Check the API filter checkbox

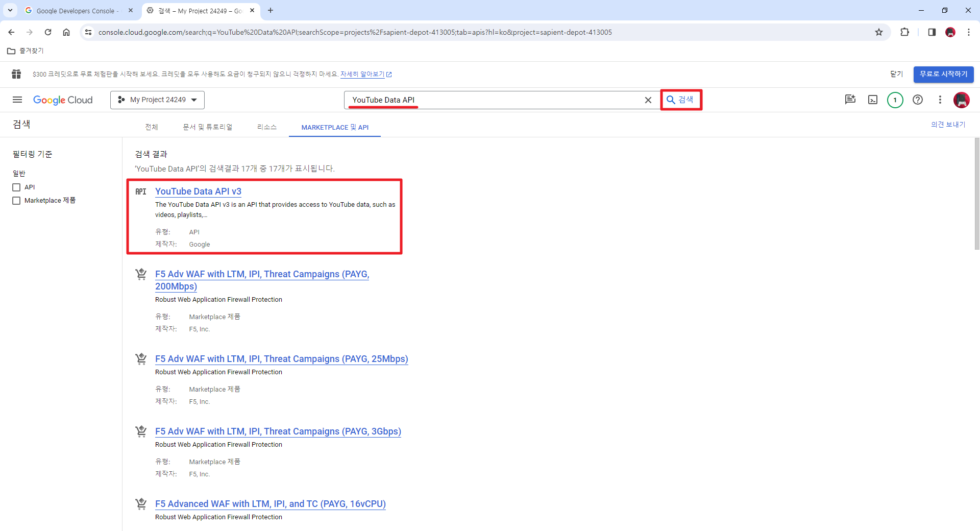coord(16,187)
